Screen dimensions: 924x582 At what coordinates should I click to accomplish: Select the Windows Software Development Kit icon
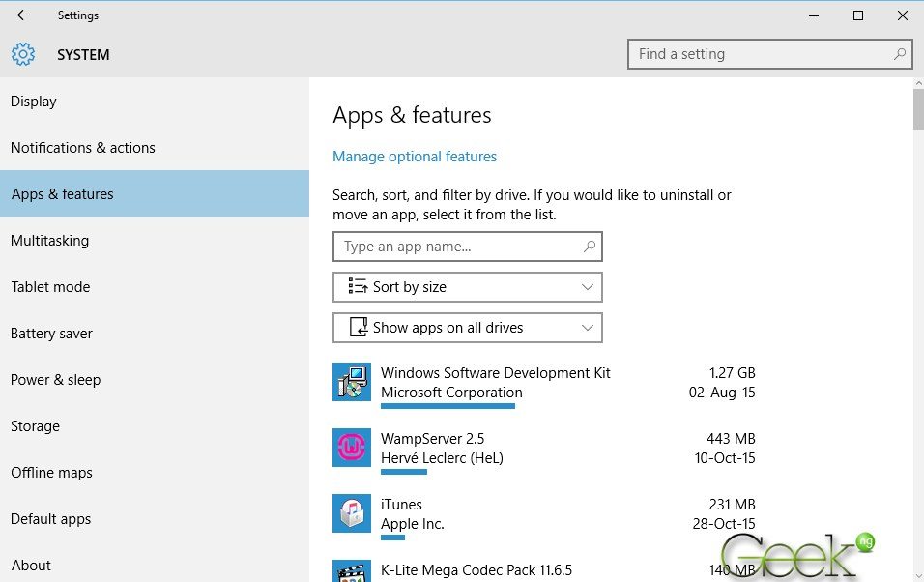(352, 382)
